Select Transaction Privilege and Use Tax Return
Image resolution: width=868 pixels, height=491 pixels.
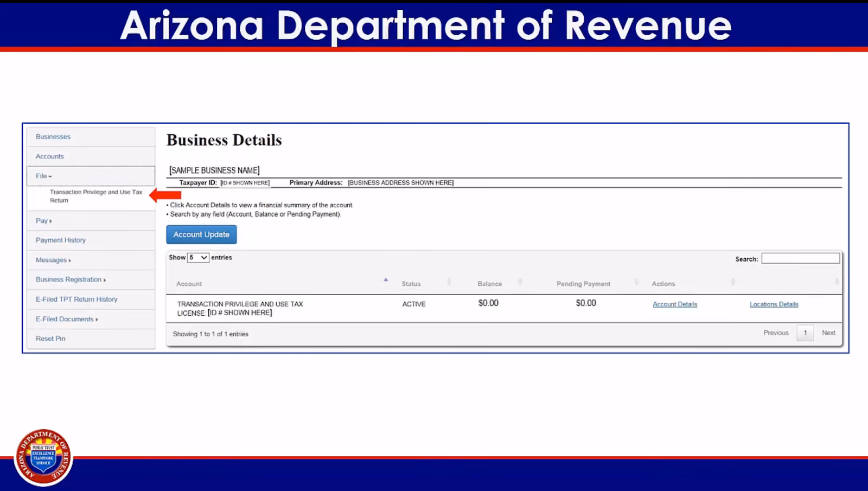(x=96, y=196)
